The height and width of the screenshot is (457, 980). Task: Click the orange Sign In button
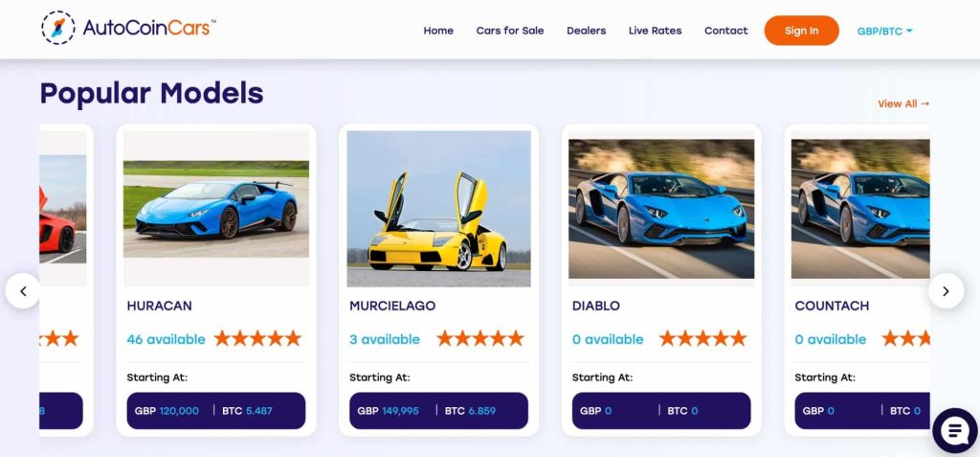pos(801,31)
